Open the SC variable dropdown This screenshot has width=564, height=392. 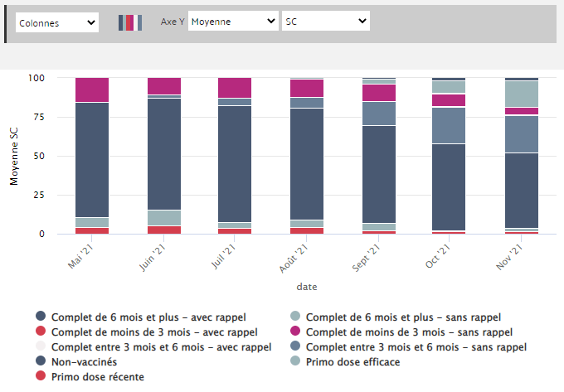(x=325, y=22)
